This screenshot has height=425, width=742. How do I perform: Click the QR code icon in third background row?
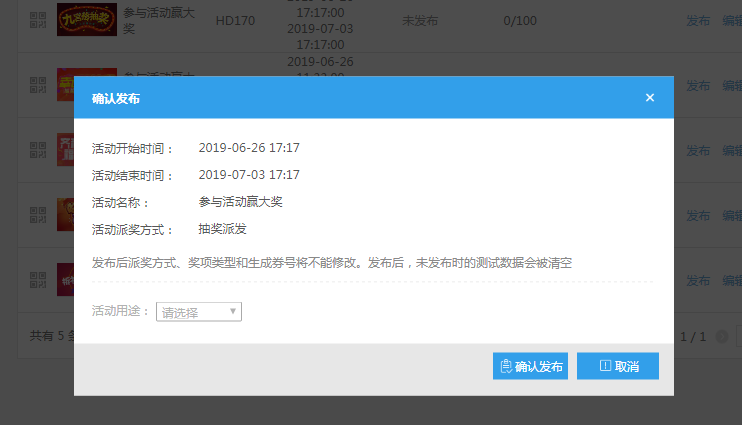point(38,150)
